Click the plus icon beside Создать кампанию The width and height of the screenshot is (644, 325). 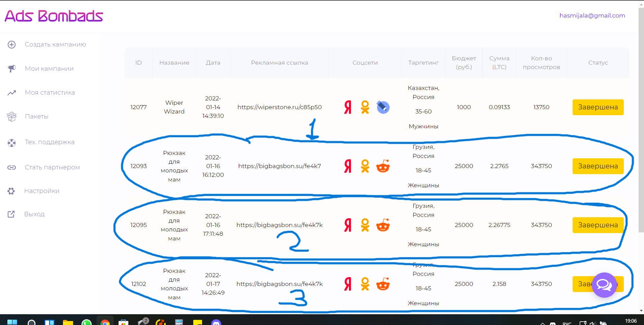point(12,44)
